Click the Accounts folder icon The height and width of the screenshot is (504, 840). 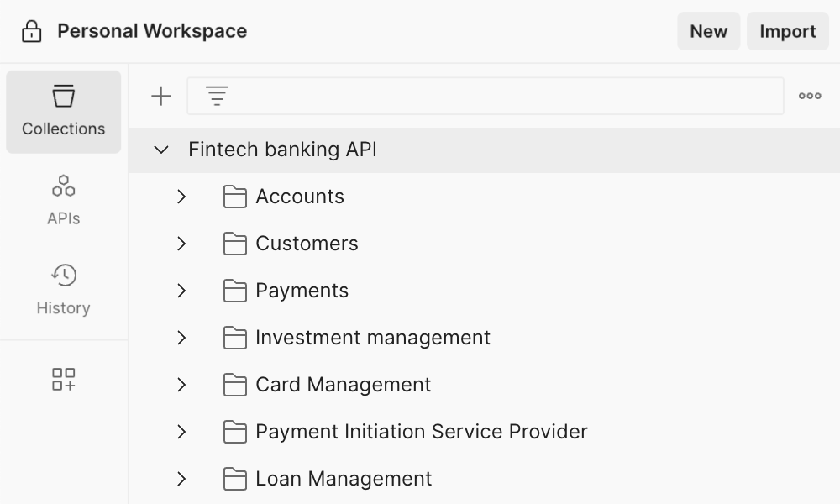235,197
